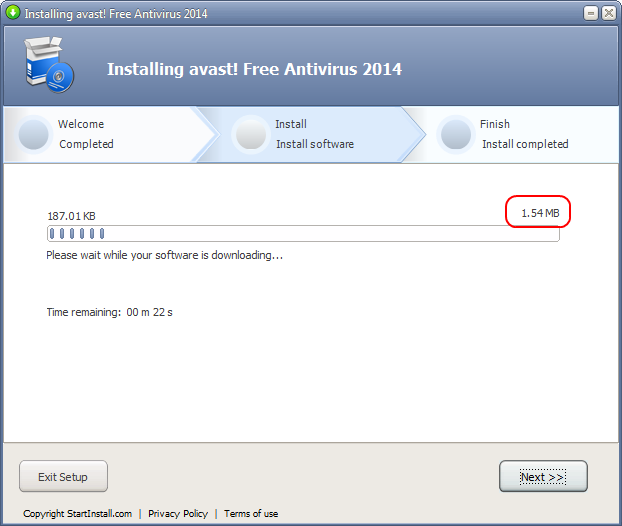
Task: Click the 'Install completed' subtitle text
Action: (525, 144)
